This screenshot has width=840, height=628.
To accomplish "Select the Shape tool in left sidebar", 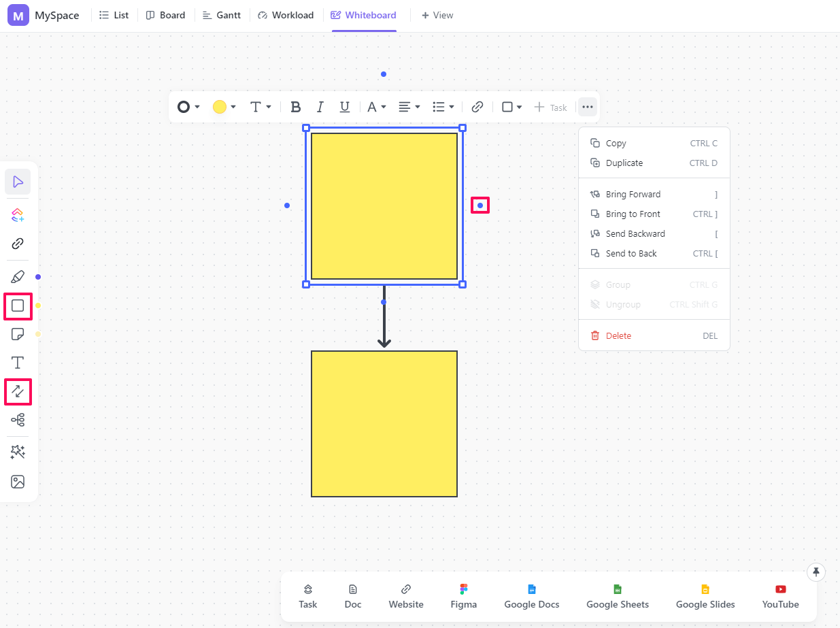I will pyautogui.click(x=18, y=305).
